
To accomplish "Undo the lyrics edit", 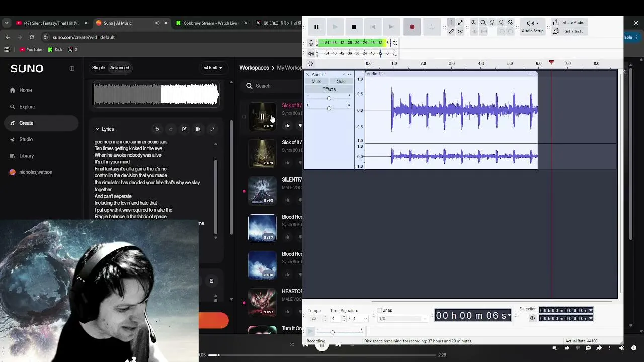I will click(x=157, y=129).
